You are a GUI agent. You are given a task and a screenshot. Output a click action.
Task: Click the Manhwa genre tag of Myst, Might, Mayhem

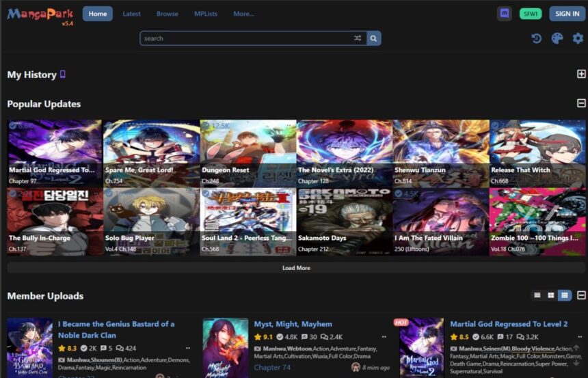pyautogui.click(x=274, y=349)
